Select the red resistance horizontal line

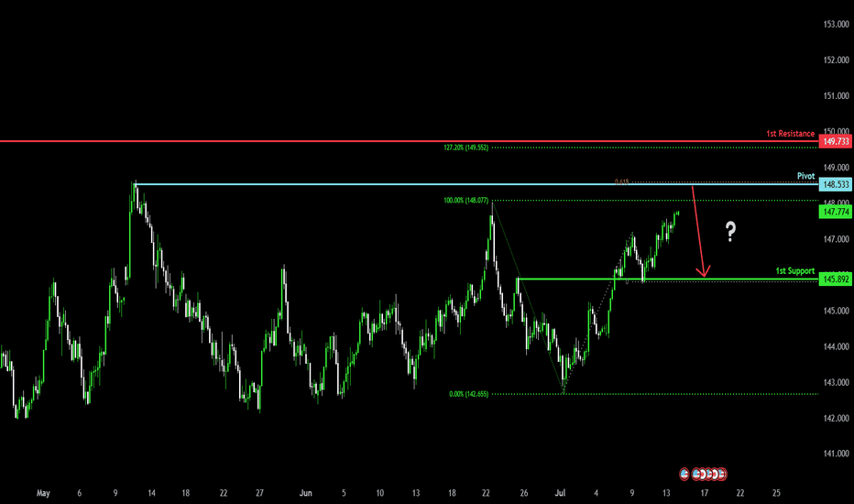(409, 141)
